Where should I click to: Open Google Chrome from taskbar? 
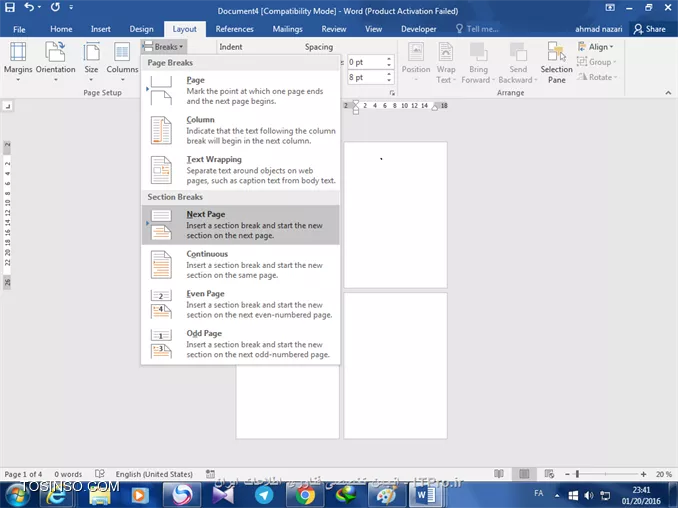[305, 495]
